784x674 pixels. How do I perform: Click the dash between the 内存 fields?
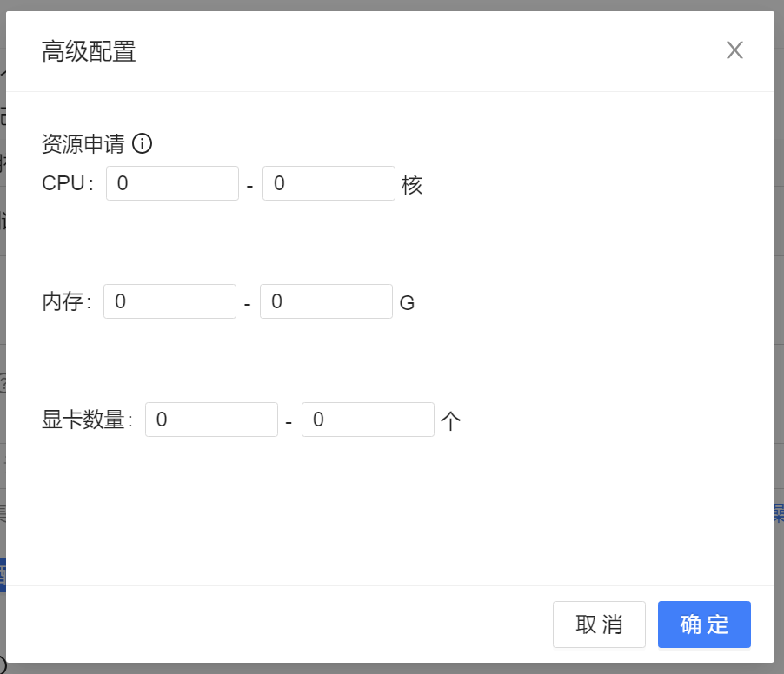[x=248, y=305]
